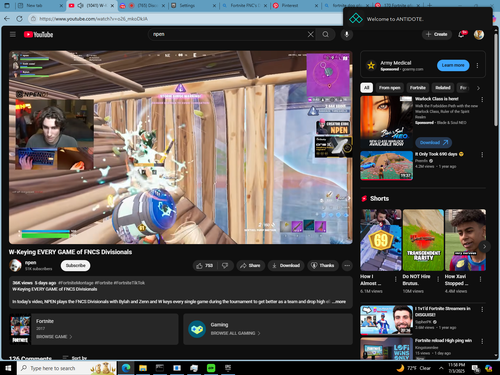
Task: Open options for 'It Only Took 690 days'
Action: [482, 155]
